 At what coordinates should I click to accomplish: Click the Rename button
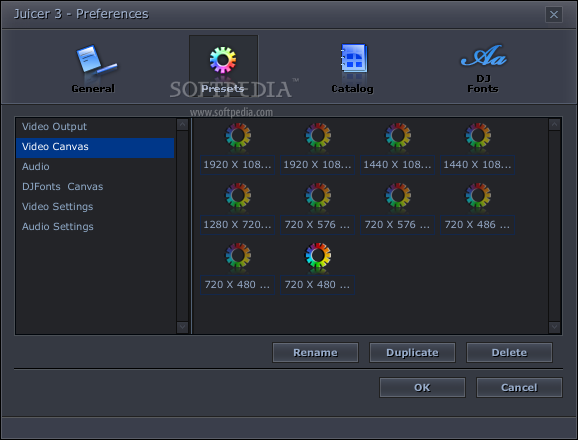tap(316, 353)
